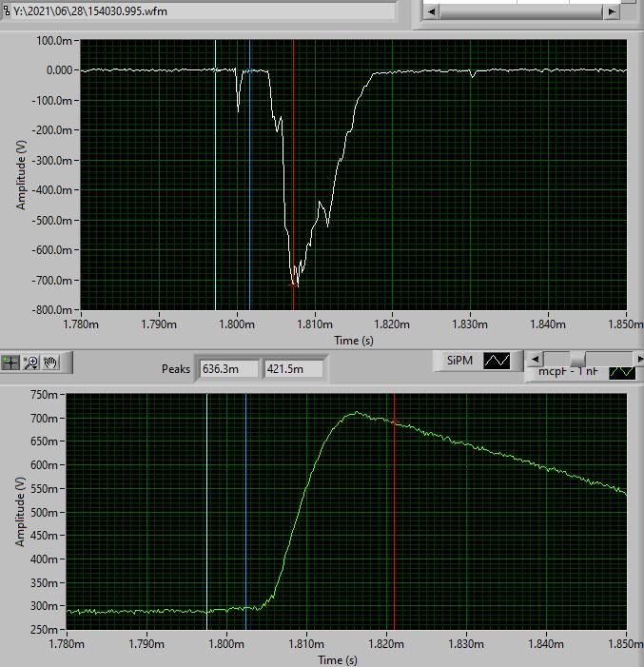Click the Peaks label

[x=176, y=369]
